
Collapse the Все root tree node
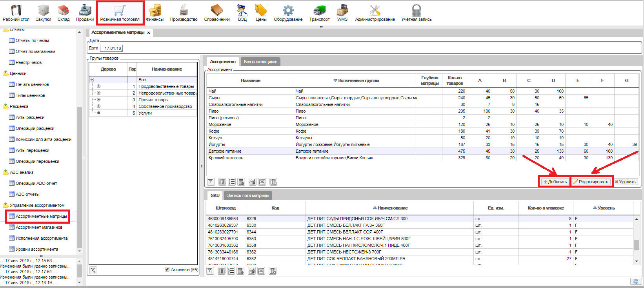coord(93,80)
